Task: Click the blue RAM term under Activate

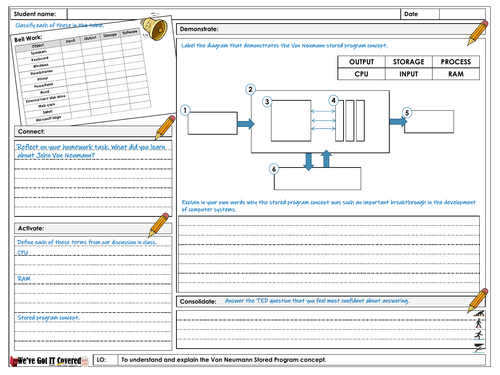Action: tap(24, 278)
